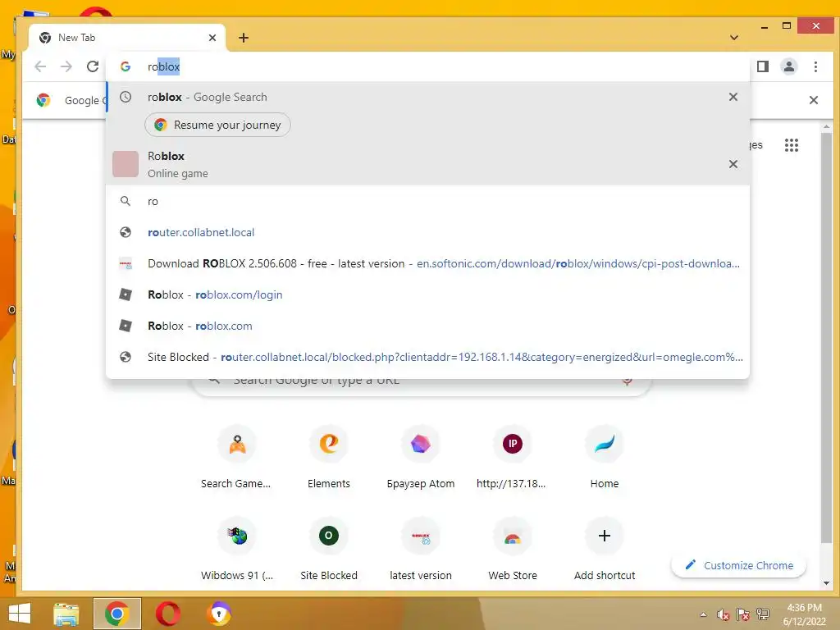The image size is (840, 630).
Task: Open the Elements shortcut tile
Action: [328, 457]
